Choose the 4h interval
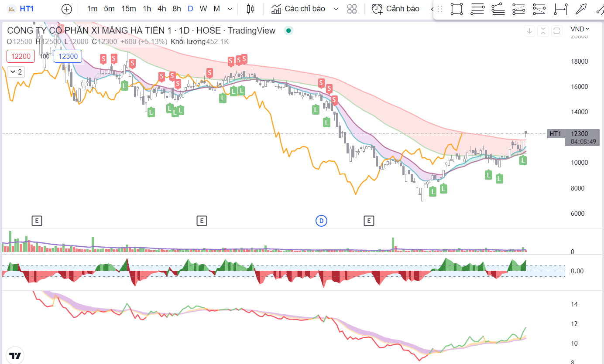 161,9
